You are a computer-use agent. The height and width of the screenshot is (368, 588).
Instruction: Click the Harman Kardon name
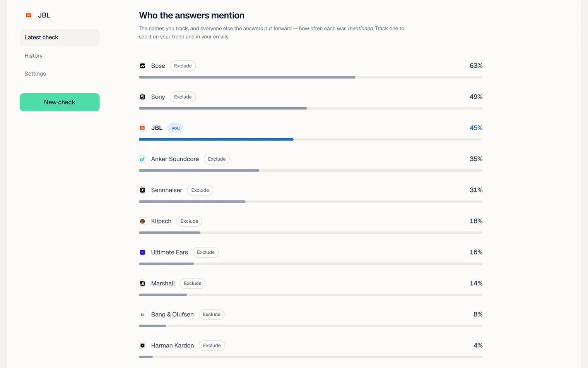[173, 346]
